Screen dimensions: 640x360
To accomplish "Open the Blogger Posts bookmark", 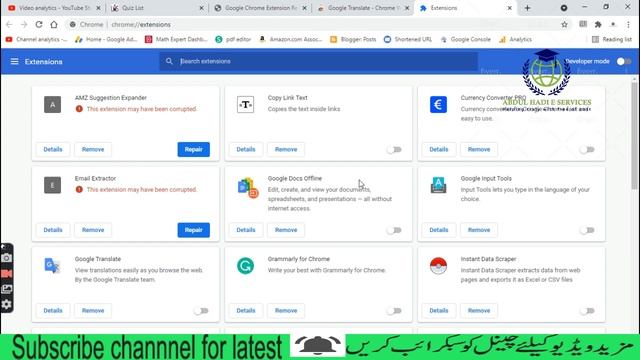I will 353,40.
